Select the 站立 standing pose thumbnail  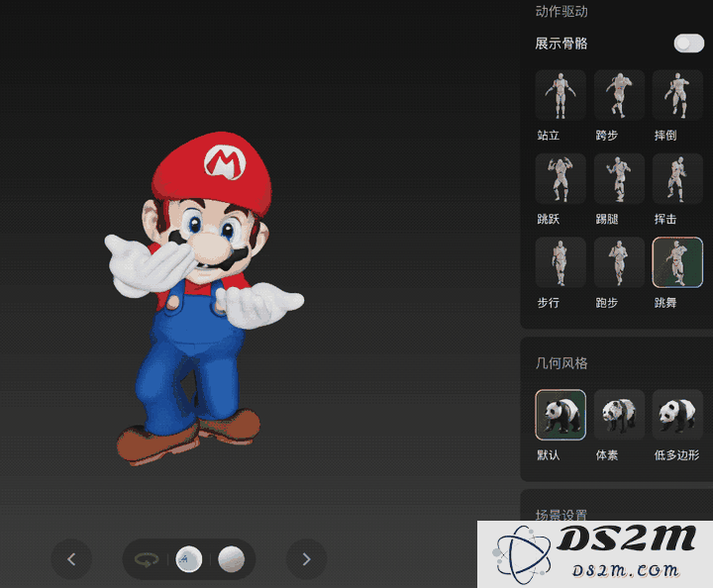(x=560, y=95)
